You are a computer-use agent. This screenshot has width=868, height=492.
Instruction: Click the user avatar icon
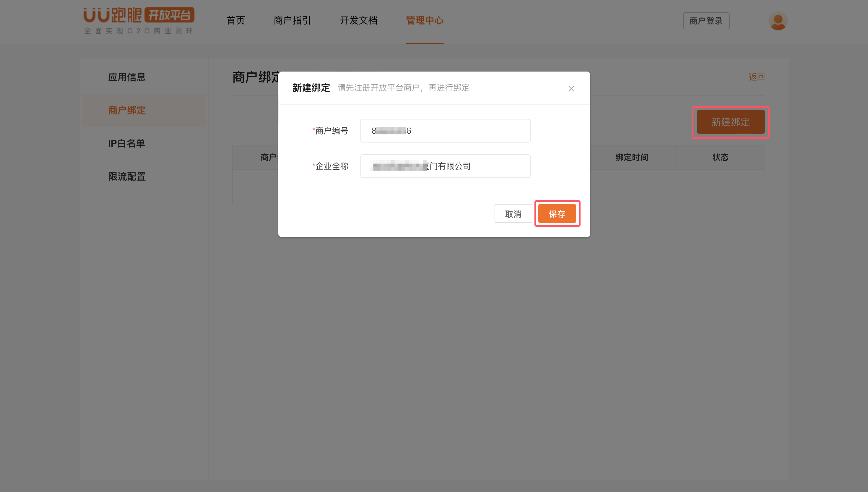click(778, 21)
